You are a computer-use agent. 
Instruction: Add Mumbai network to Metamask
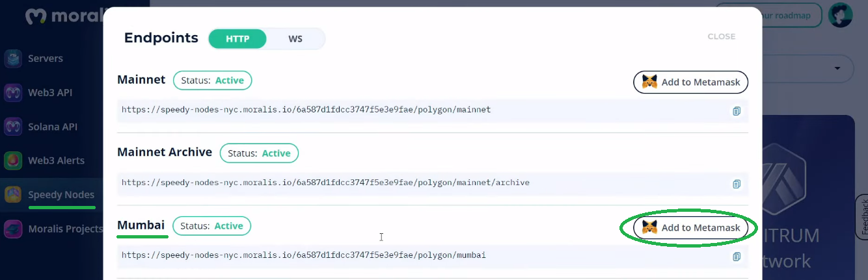click(x=691, y=228)
